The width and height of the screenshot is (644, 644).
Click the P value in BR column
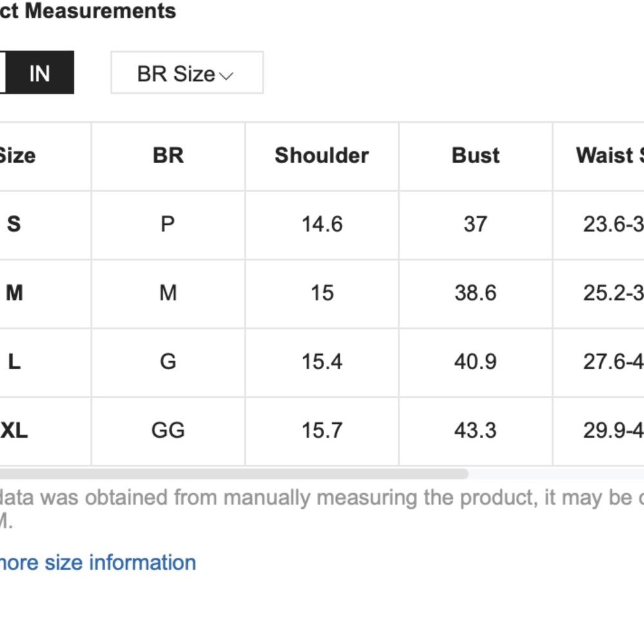167,224
